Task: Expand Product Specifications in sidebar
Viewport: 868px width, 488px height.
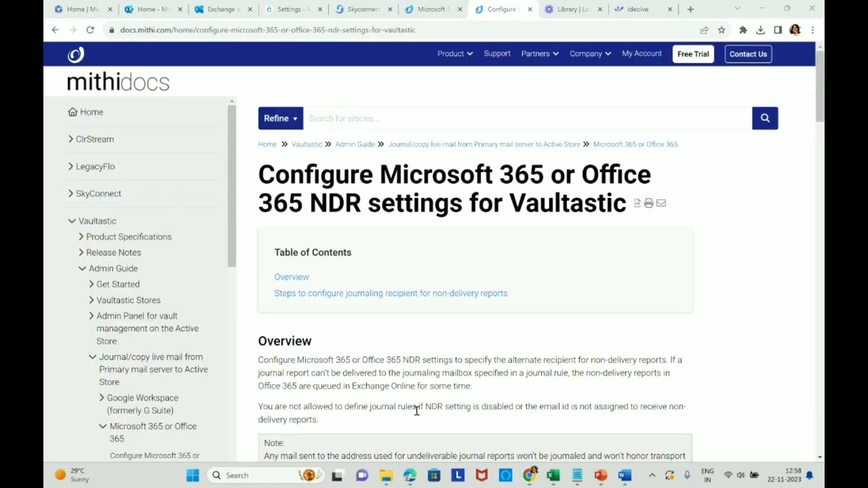Action: [81, 237]
